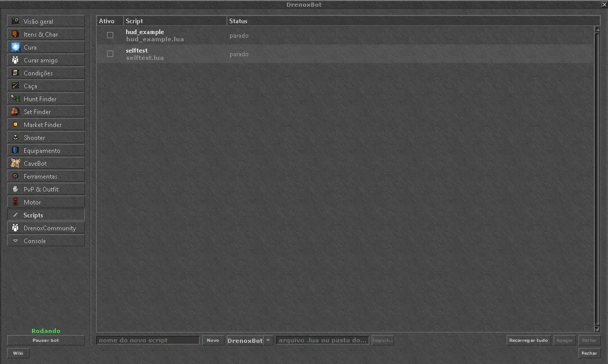Click the Import... button

pyautogui.click(x=383, y=340)
